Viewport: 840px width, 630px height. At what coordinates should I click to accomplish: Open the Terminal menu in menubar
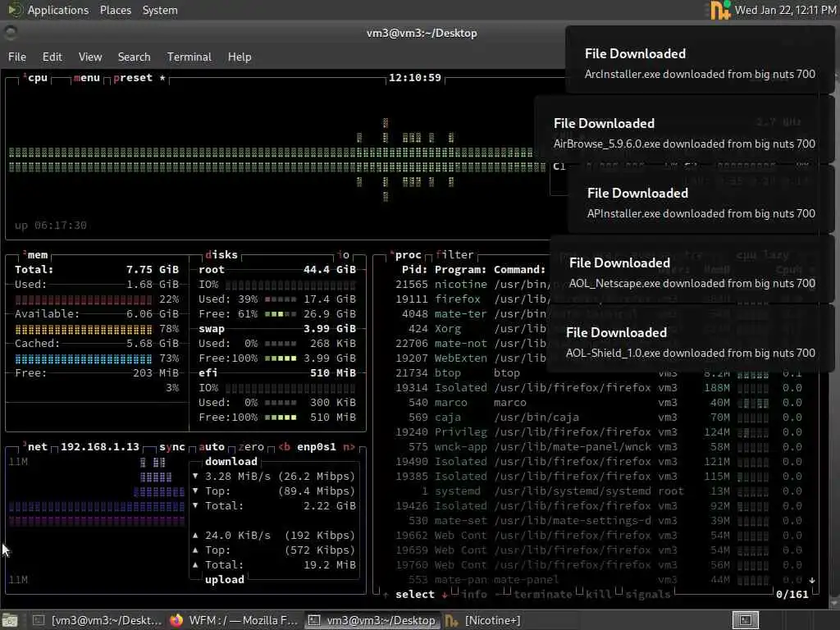click(x=189, y=57)
